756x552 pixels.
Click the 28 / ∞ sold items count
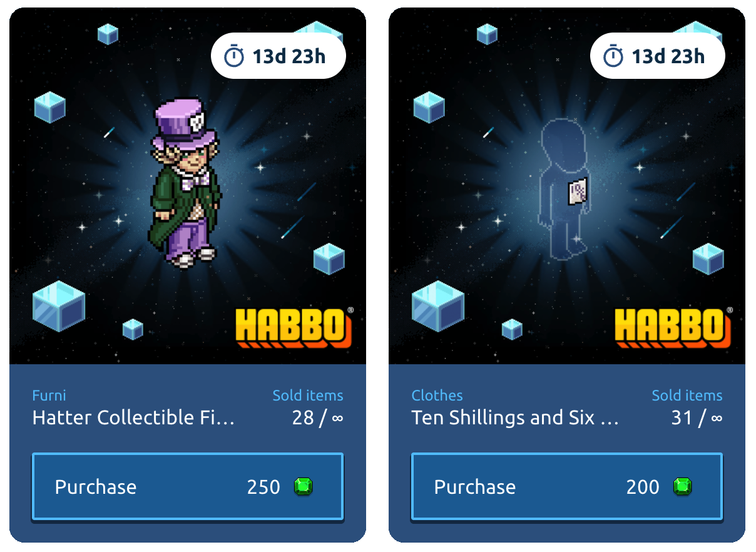tap(318, 417)
